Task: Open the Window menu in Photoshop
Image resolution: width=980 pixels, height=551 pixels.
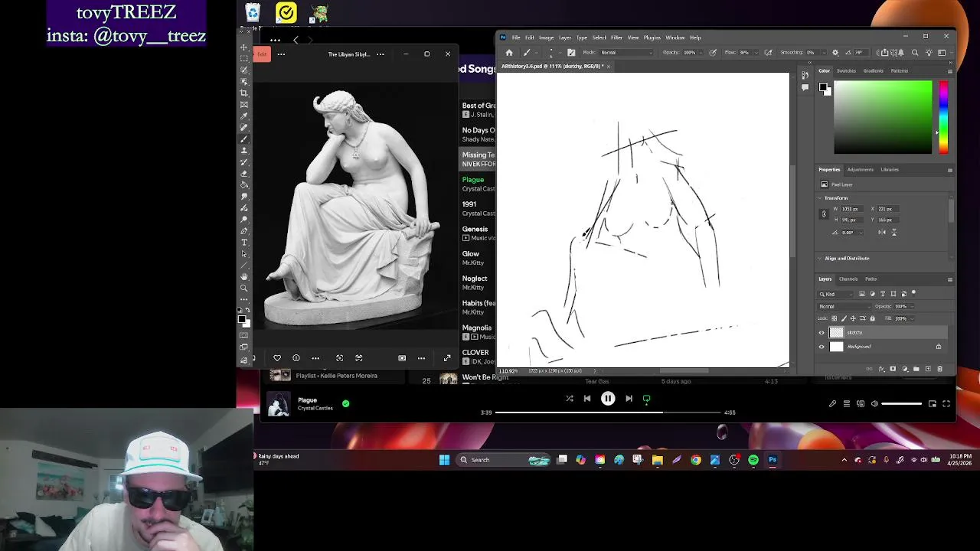Action: 675,37
